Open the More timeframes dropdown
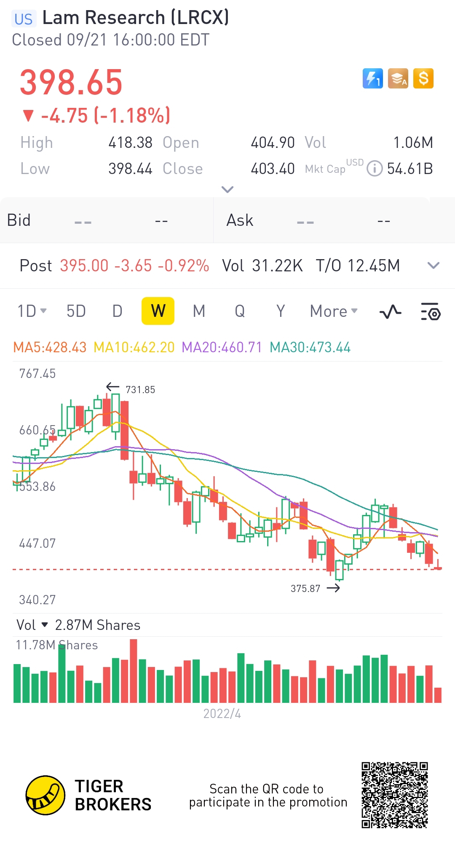The image size is (455, 868). coord(334,311)
